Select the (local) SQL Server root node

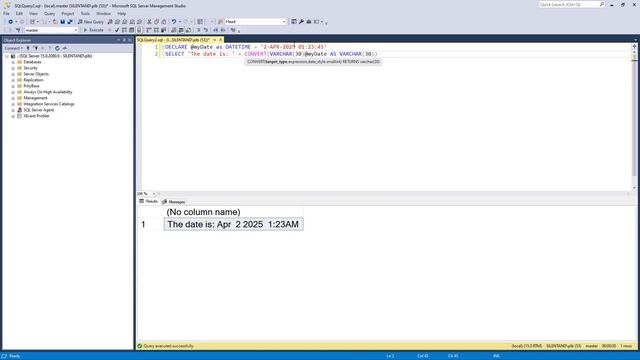coord(55,56)
